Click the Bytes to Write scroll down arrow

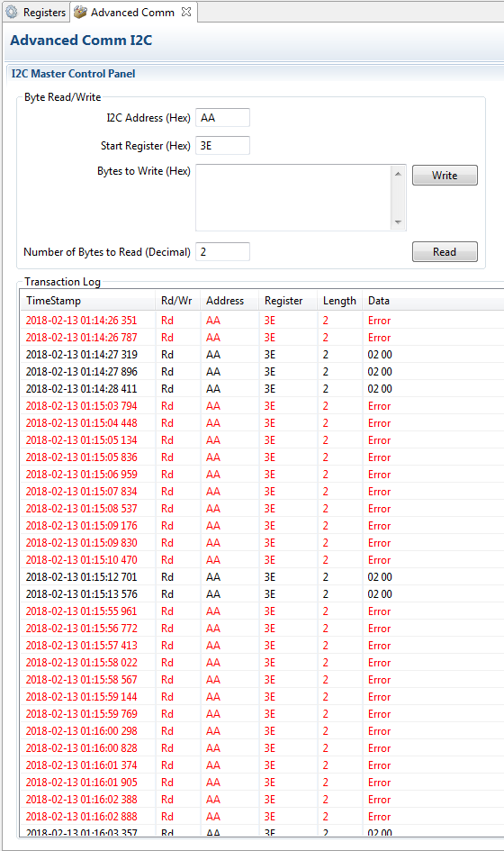click(x=398, y=222)
